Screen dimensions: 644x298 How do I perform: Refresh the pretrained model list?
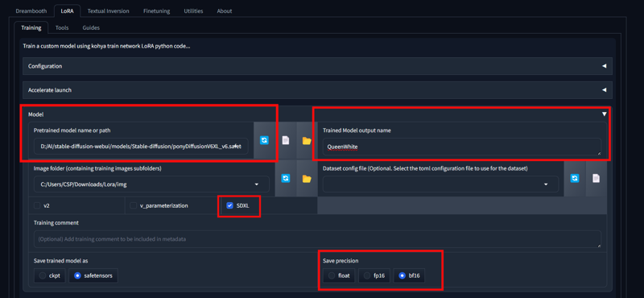coord(265,140)
